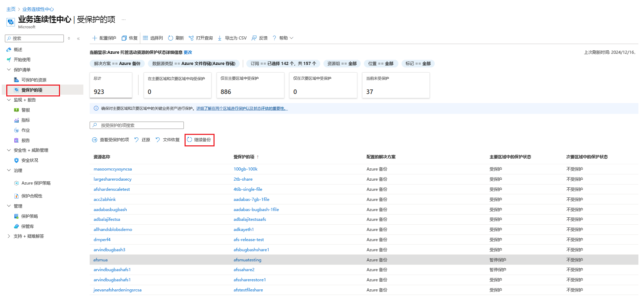This screenshot has width=644, height=304.
Task: Click the 保护合规性 icon
Action: 16,196
